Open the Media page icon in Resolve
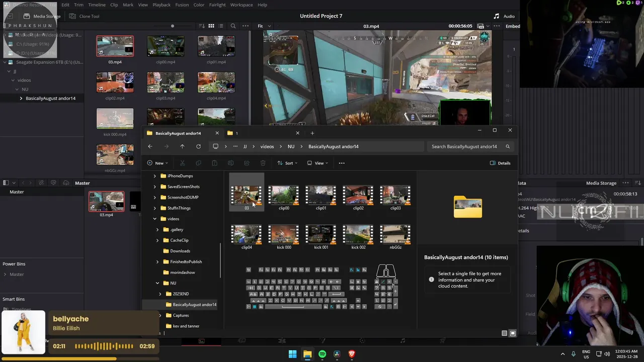This screenshot has height=362, width=644. pyautogui.click(x=201, y=341)
